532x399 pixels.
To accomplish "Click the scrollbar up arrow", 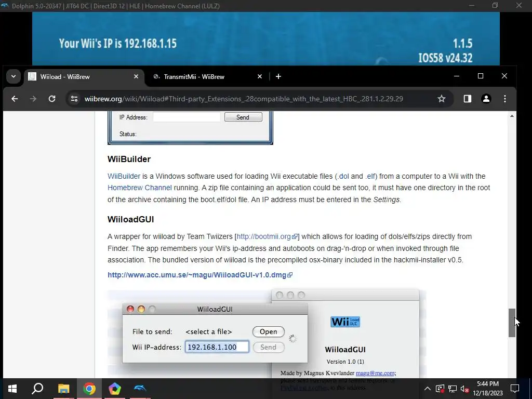I will click(512, 116).
